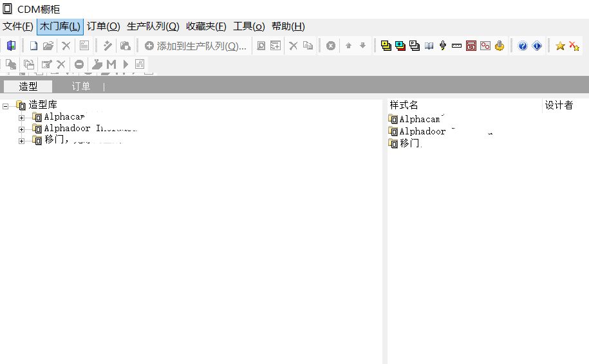Open the 文件(F) menu
The height and width of the screenshot is (364, 589).
pos(18,26)
